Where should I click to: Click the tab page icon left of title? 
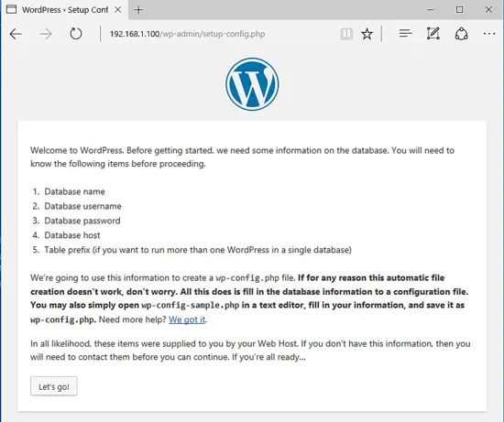(12, 9)
